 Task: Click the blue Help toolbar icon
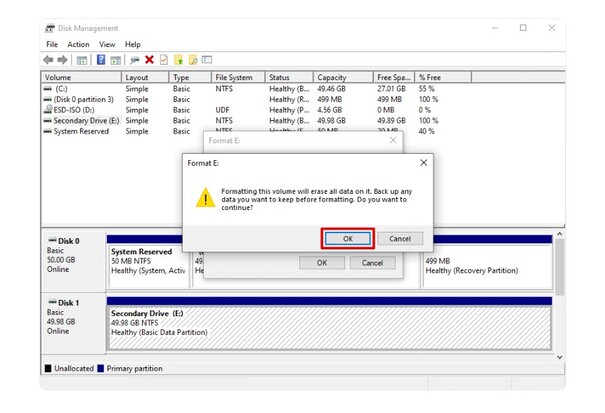coord(101,60)
